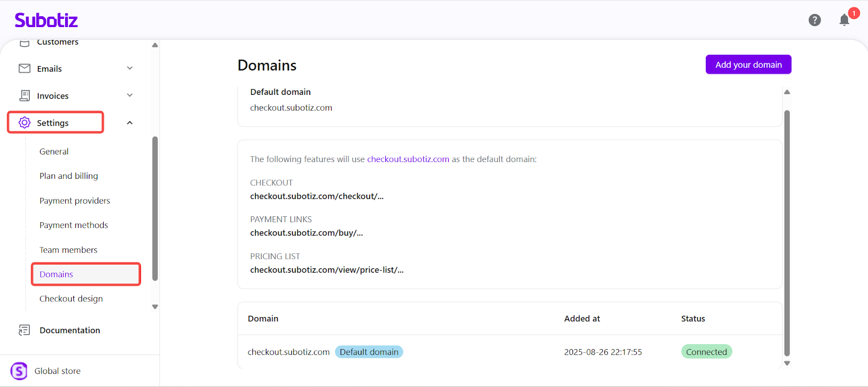868x387 pixels.
Task: Follow the purple checkout.subotiz.com link
Action: 408,159
